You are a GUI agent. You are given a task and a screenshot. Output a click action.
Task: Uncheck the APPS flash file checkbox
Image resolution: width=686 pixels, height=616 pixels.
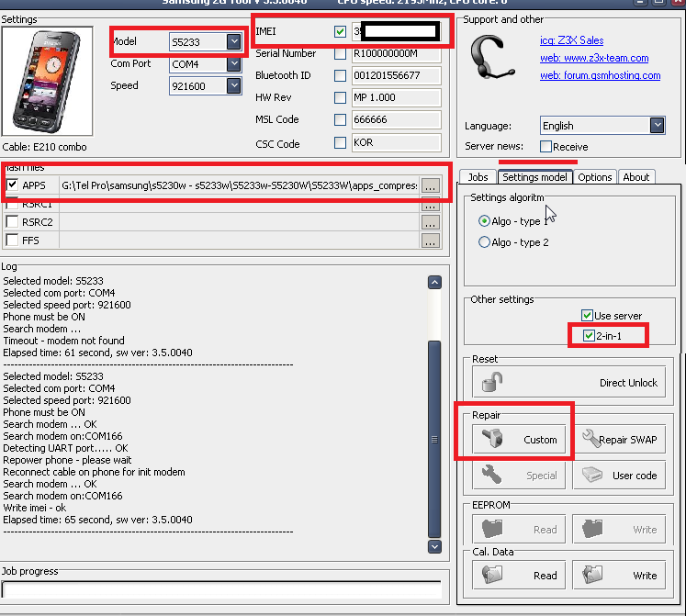tap(12, 185)
